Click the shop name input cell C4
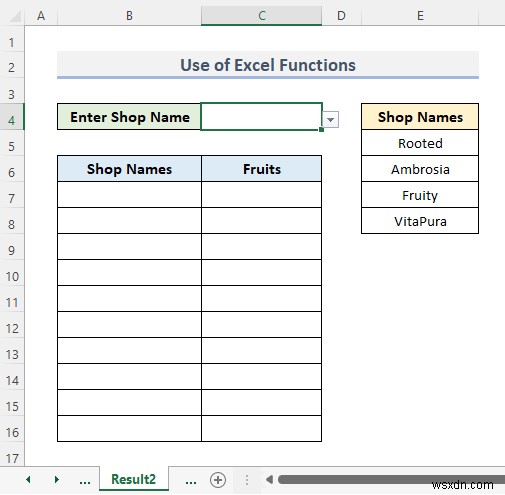This screenshot has width=505, height=495. [262, 116]
